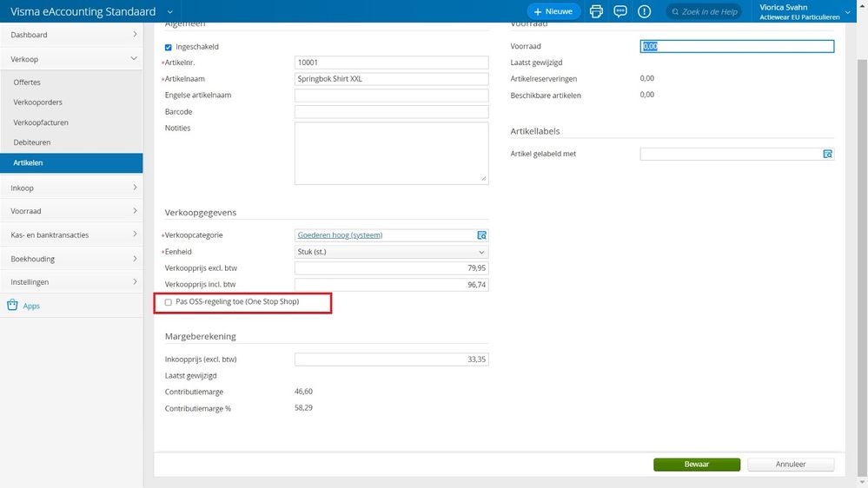
Task: Open dropdown next to Visma eAccounting Standaard
Action: (x=170, y=11)
